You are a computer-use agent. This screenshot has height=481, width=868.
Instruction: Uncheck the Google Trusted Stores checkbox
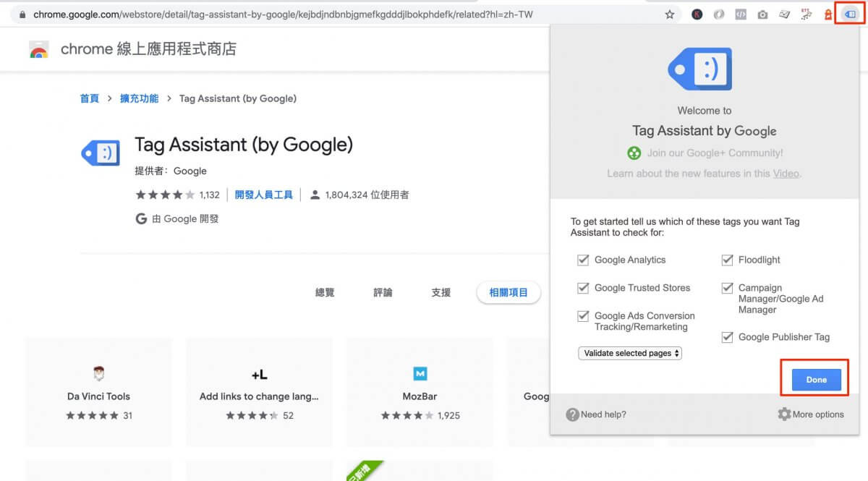583,288
